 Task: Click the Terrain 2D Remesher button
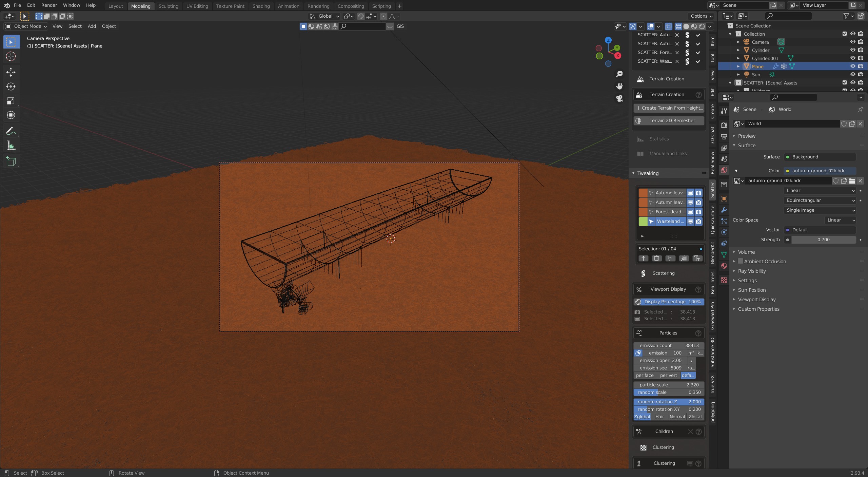(x=669, y=120)
